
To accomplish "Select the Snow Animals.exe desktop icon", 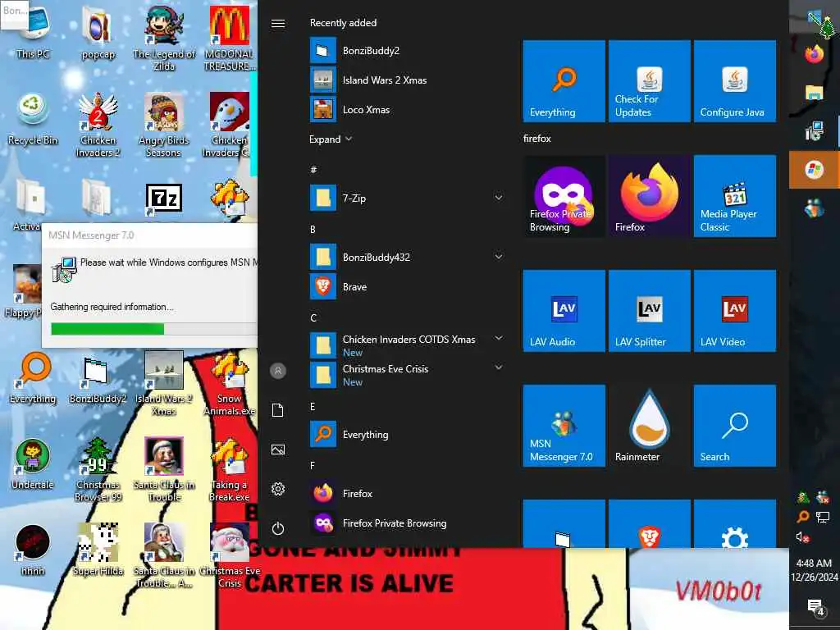I will 230,384.
